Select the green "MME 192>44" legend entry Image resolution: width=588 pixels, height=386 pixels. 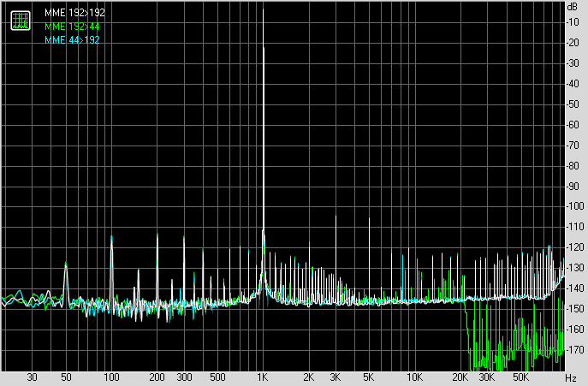(x=72, y=27)
